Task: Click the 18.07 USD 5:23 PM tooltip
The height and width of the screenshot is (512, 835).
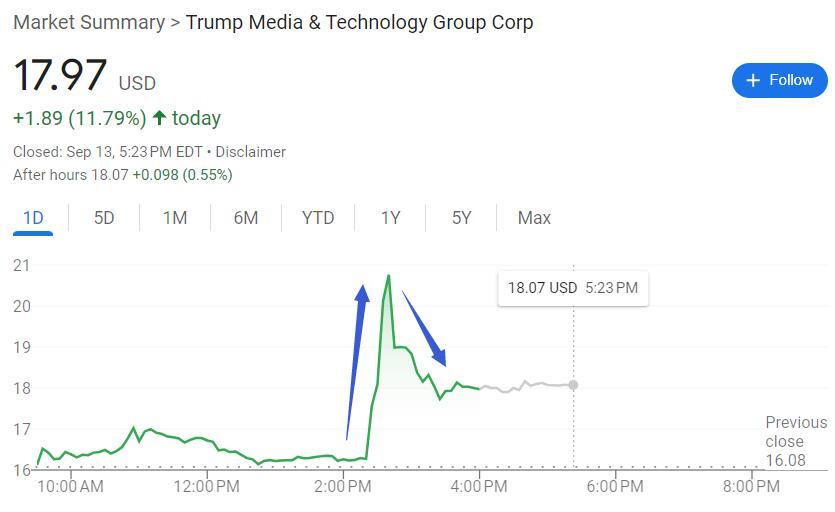Action: (572, 288)
